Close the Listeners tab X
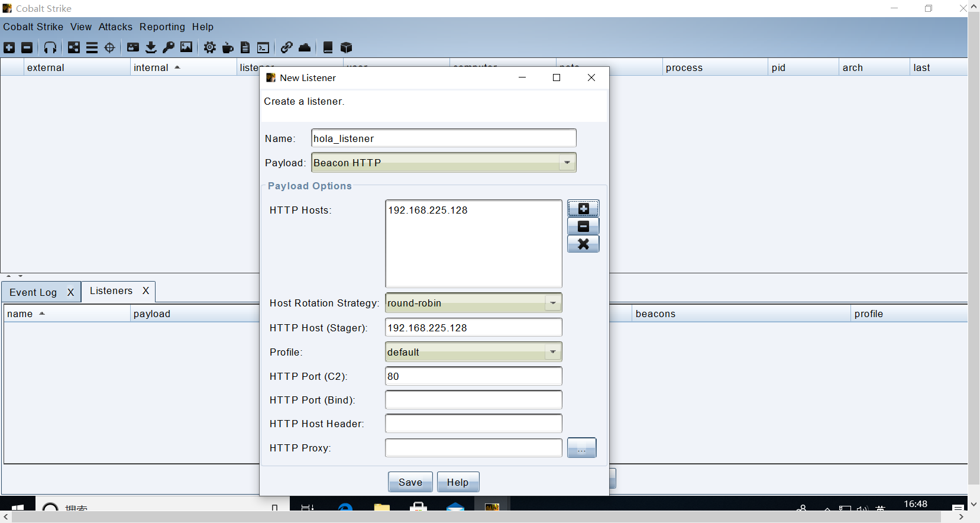Viewport: 980px width, 523px height. (x=145, y=290)
